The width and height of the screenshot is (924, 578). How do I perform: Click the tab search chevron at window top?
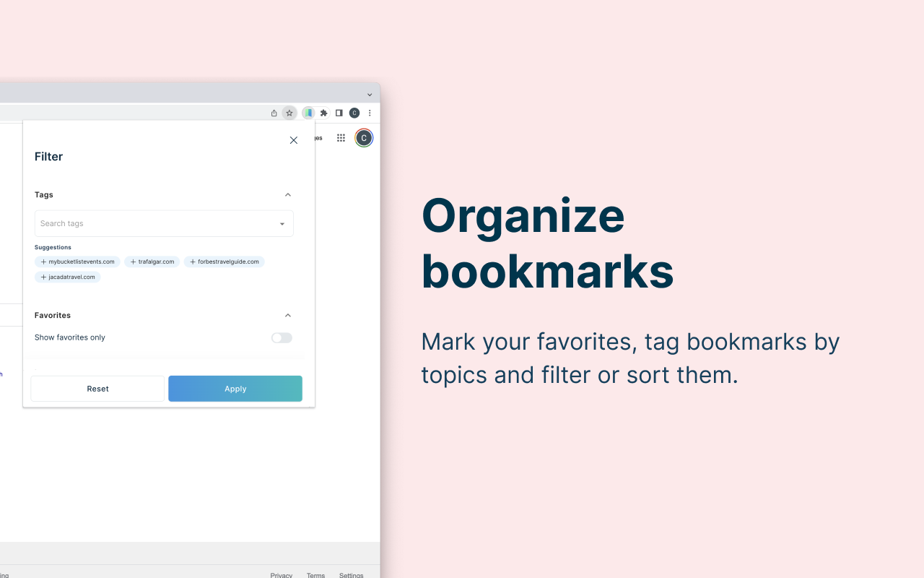coord(370,94)
